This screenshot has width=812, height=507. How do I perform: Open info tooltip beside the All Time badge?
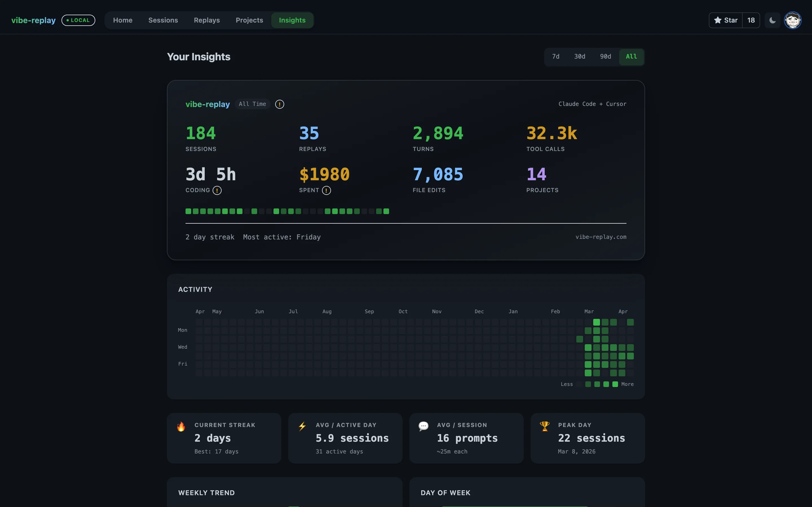(x=279, y=104)
